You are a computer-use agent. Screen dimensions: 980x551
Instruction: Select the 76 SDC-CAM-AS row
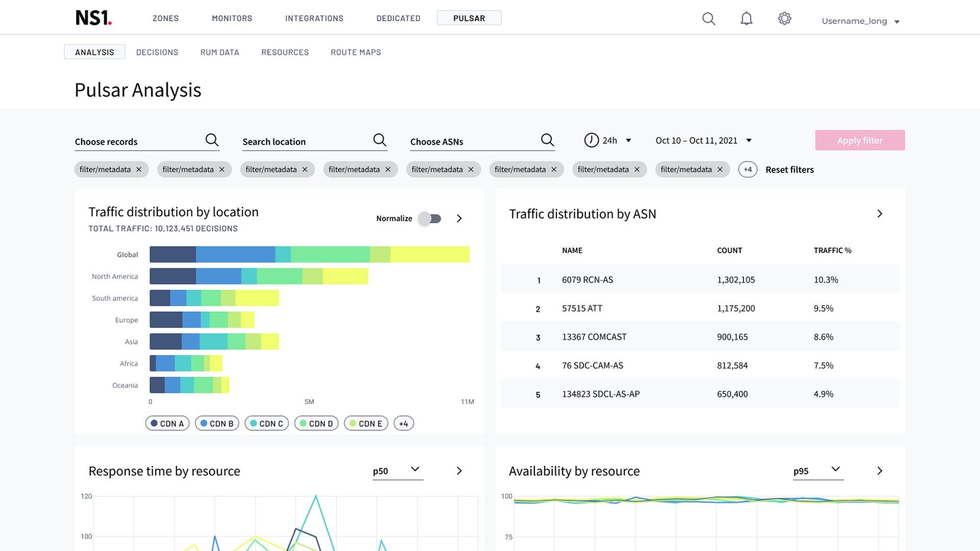(700, 365)
